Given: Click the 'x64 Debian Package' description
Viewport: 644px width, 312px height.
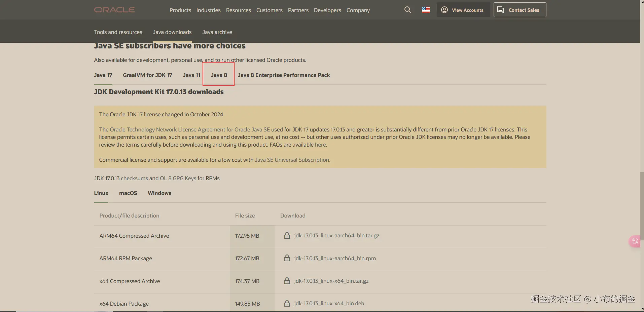Looking at the screenshot, I should (124, 304).
